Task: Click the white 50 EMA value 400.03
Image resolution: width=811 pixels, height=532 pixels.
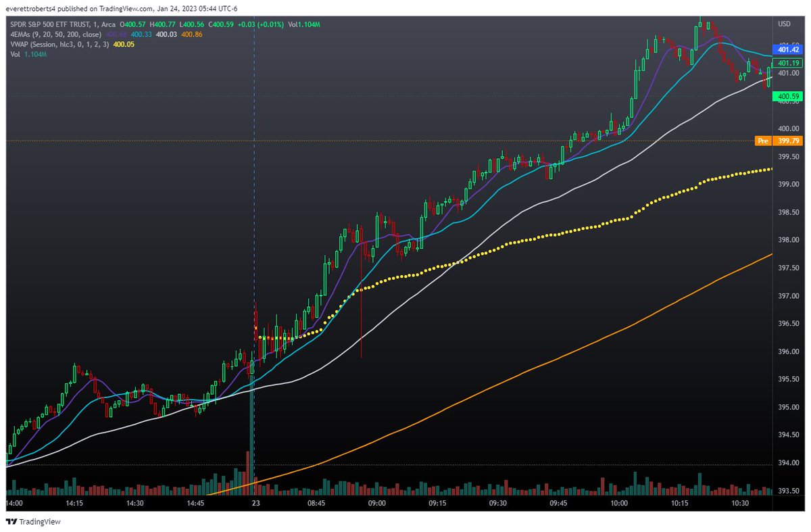Action: pos(166,34)
